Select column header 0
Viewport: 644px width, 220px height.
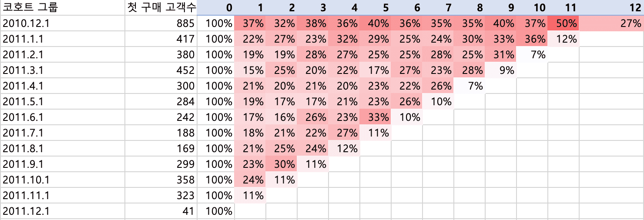pos(216,7)
